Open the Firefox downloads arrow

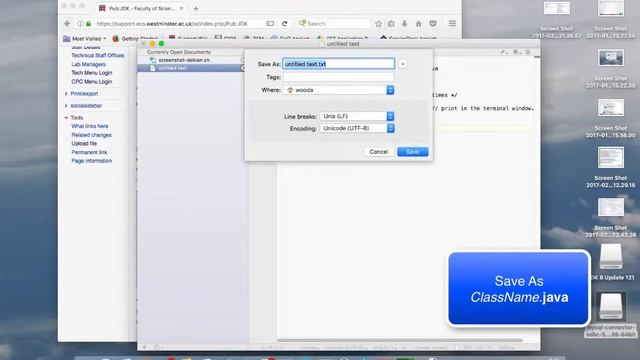(x=404, y=24)
